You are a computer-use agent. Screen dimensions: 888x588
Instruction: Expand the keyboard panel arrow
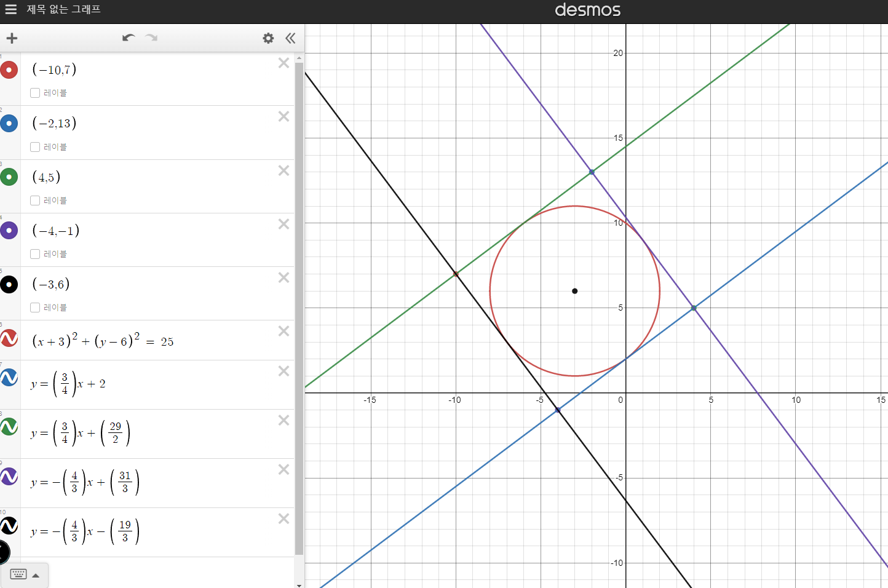(36, 576)
